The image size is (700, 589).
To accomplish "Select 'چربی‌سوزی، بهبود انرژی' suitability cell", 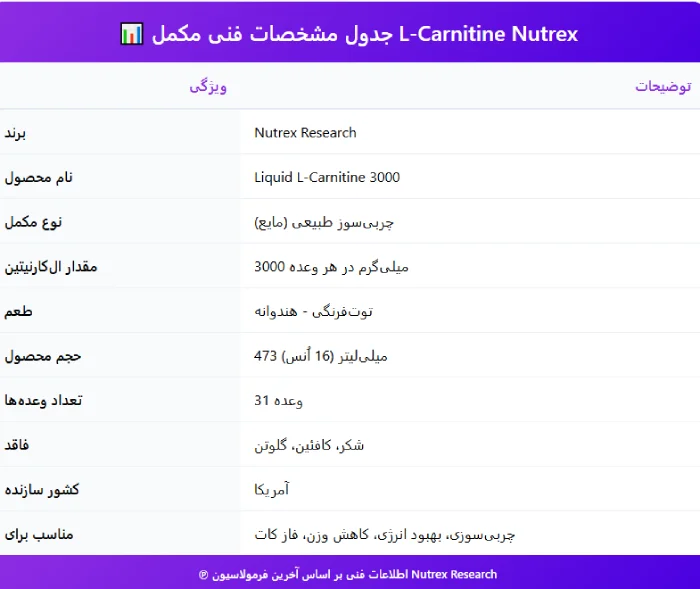I will click(x=384, y=535).
